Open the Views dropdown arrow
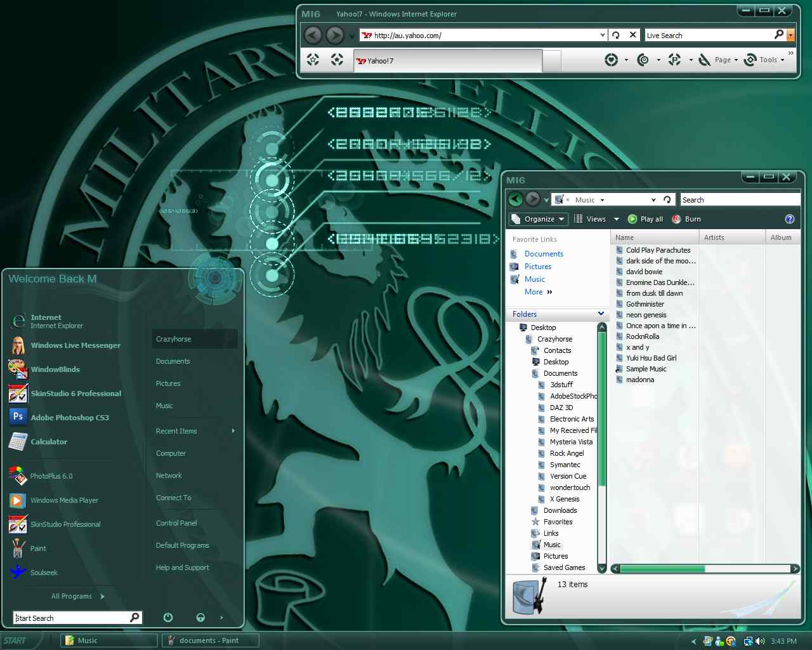The height and width of the screenshot is (650, 812). [616, 219]
